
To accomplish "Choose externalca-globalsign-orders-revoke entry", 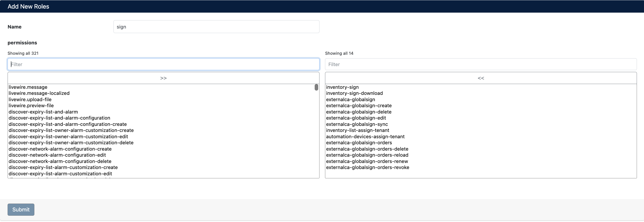I will click(367, 168).
